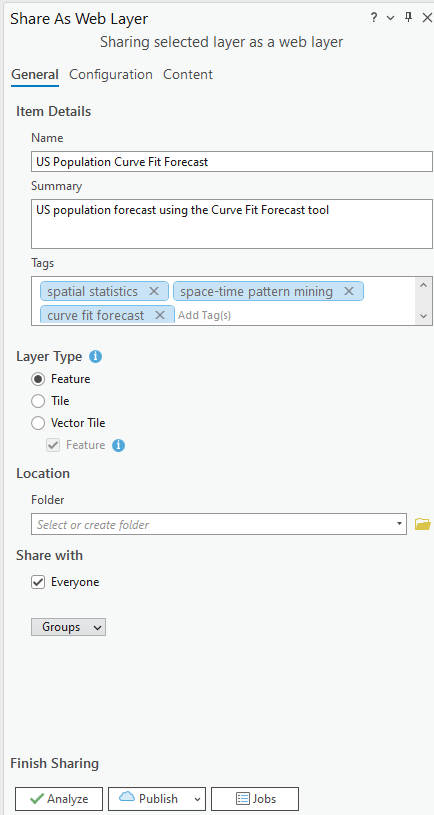Open the Groups dropdown
Viewport: 434px width, 815px height.
(68, 627)
